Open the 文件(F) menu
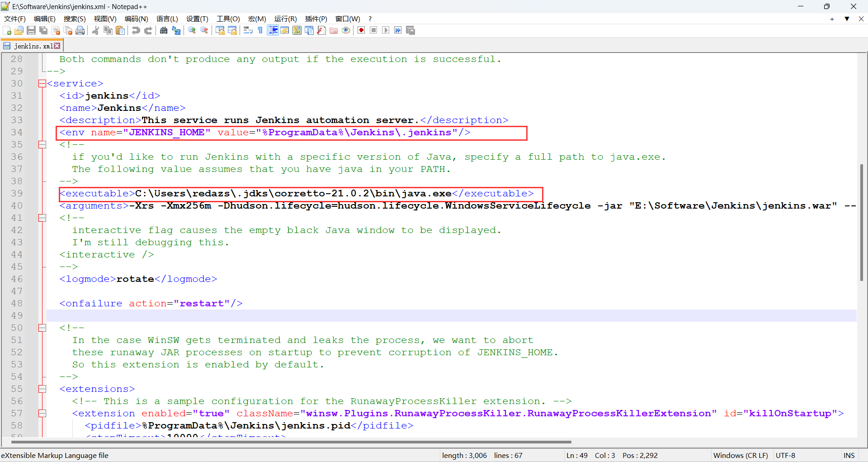This screenshot has height=462, width=868. point(15,19)
